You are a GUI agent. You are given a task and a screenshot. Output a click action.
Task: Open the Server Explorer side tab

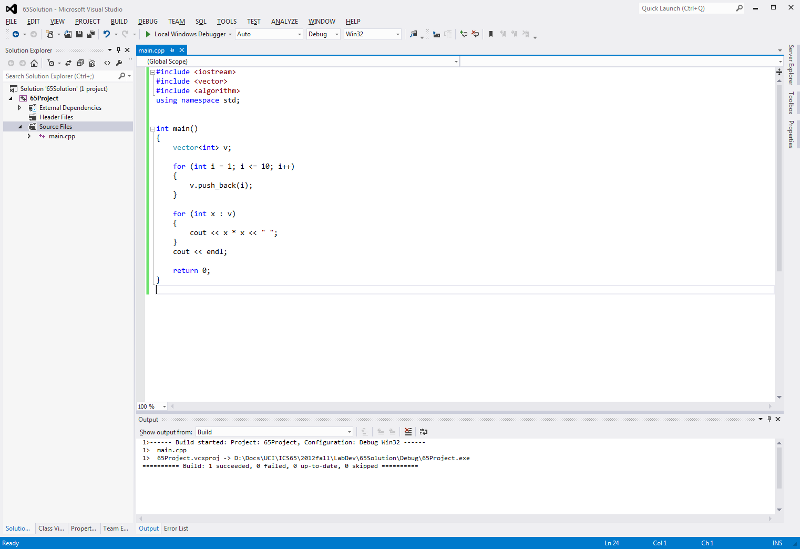(x=791, y=63)
